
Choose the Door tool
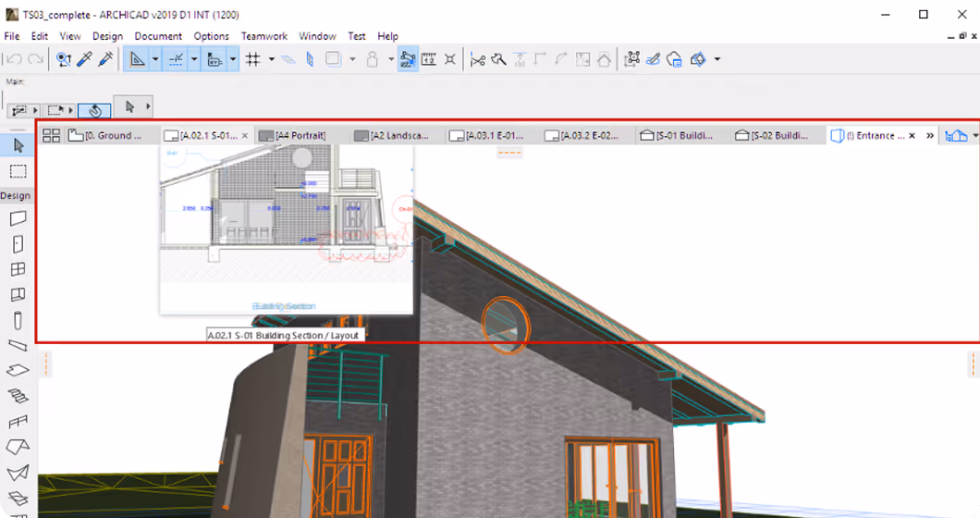(x=18, y=244)
